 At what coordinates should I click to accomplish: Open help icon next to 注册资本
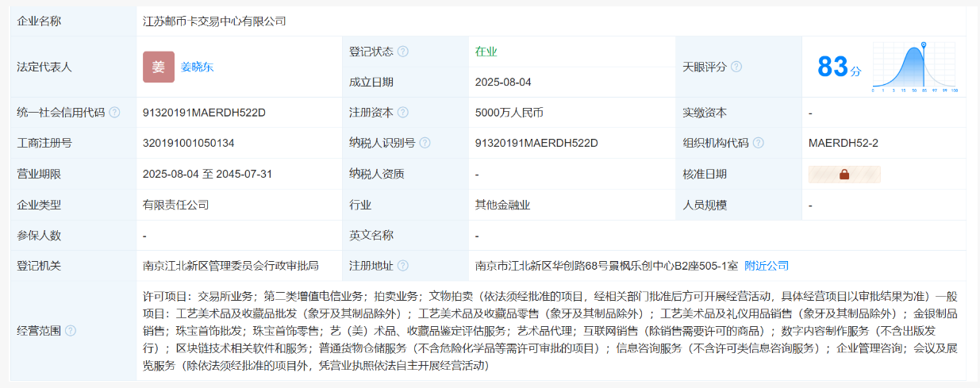[403, 113]
